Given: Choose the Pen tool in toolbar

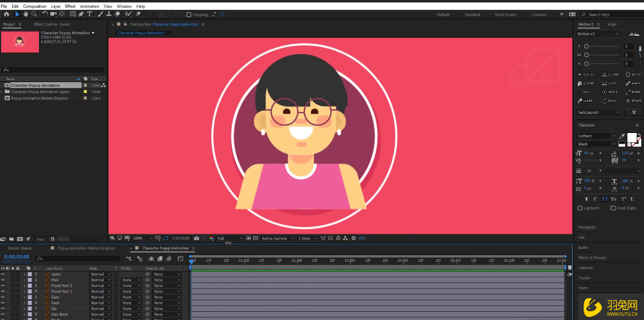Looking at the screenshot, I should tap(81, 15).
